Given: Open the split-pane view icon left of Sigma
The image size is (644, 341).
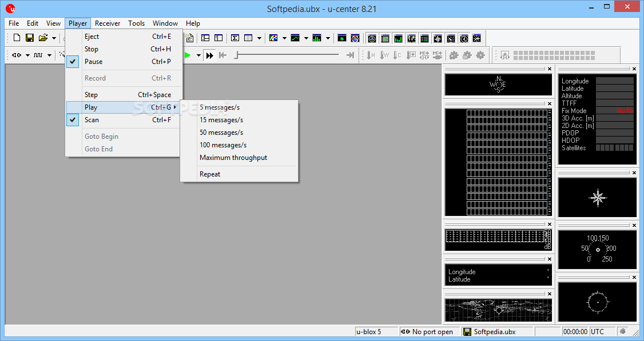Looking at the screenshot, I should (x=205, y=38).
